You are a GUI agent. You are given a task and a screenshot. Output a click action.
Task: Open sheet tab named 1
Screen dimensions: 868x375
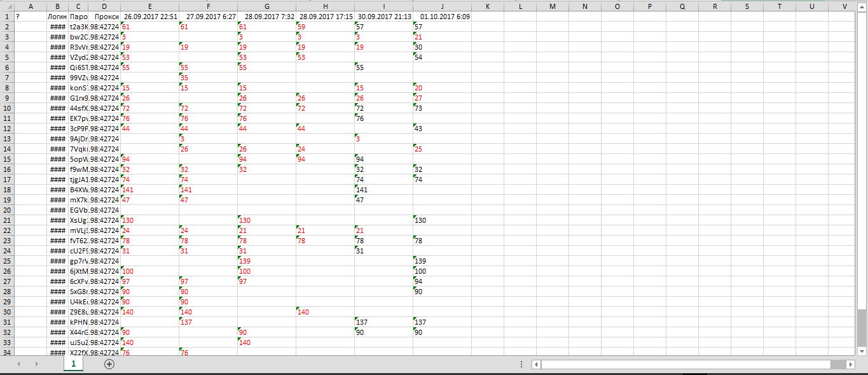[x=73, y=364]
